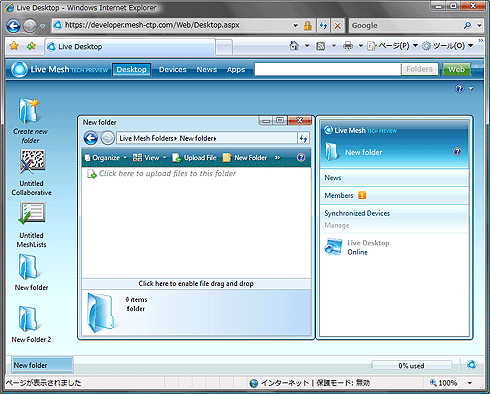Click the refresh icon beside folder path
The image size is (490, 394).
click(x=303, y=138)
